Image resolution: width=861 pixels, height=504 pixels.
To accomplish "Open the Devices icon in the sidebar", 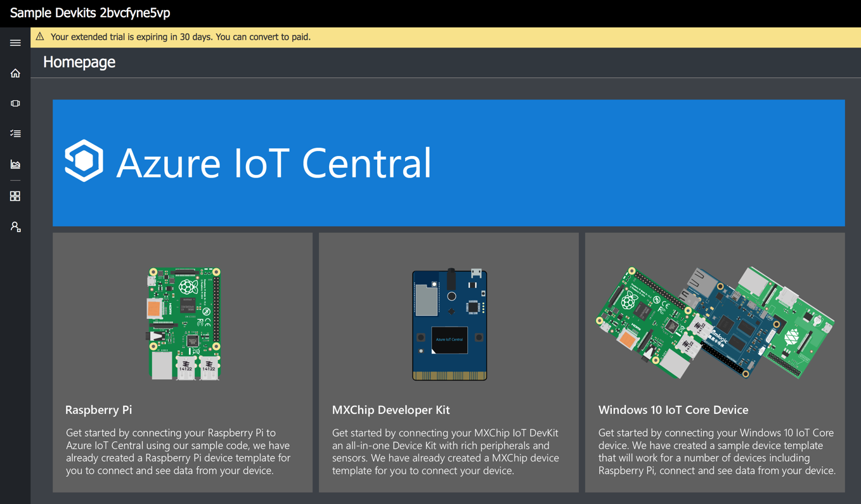I will pyautogui.click(x=15, y=103).
